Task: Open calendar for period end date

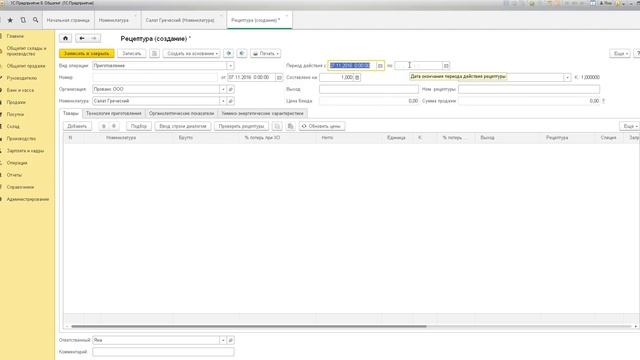Action: tap(446, 66)
